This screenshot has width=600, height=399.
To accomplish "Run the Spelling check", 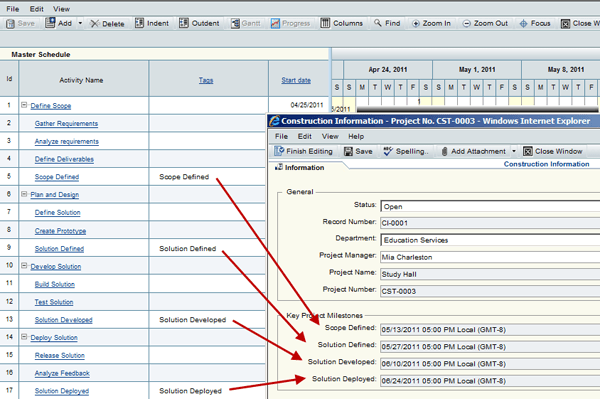I will (x=406, y=151).
